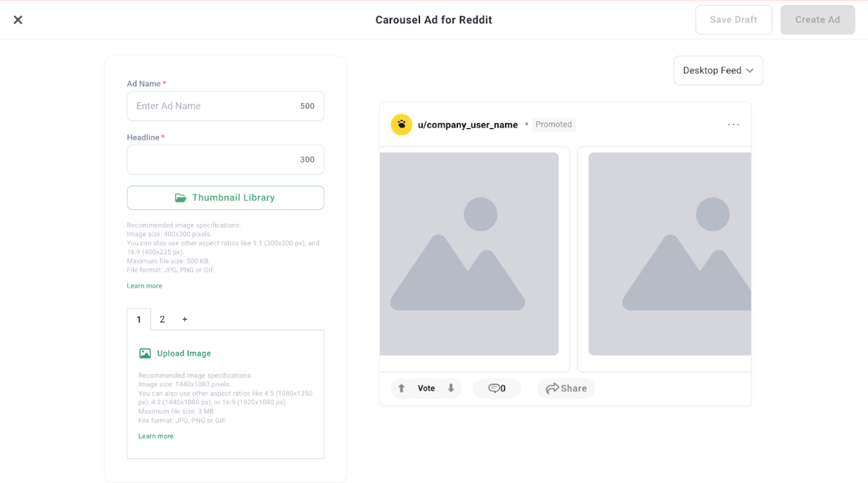Close the Carousel Ad editor
The image size is (868, 483).
(18, 19)
